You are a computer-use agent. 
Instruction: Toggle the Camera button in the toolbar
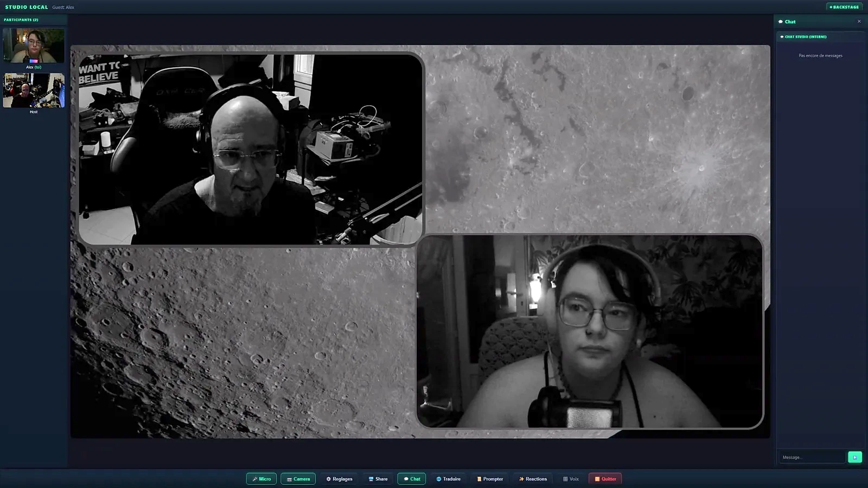tap(298, 479)
